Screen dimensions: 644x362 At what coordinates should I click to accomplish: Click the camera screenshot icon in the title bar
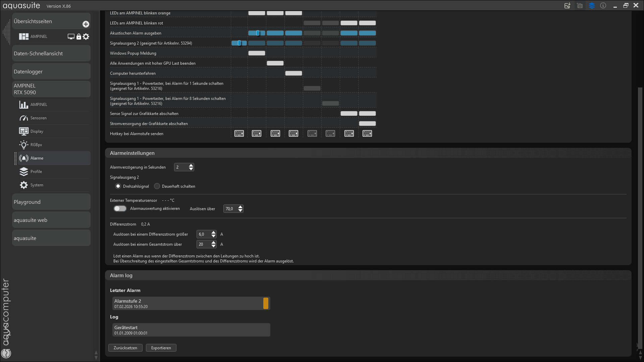580,6
